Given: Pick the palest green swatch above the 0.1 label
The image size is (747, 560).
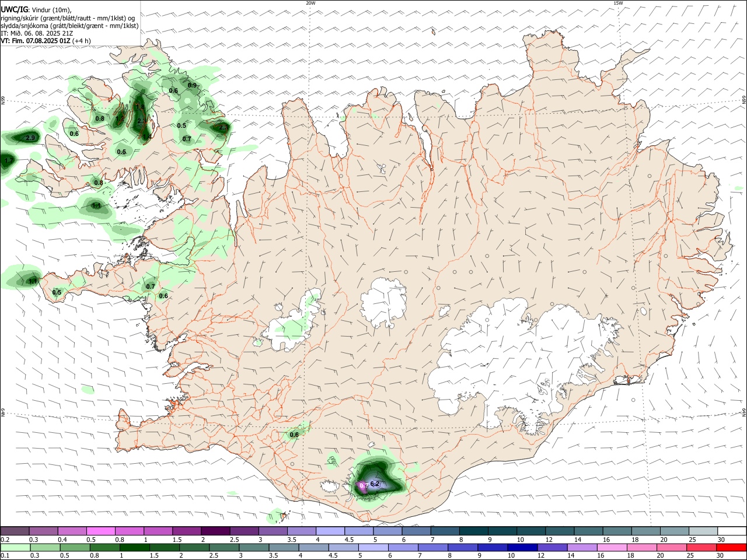Looking at the screenshot, I should (x=15, y=547).
